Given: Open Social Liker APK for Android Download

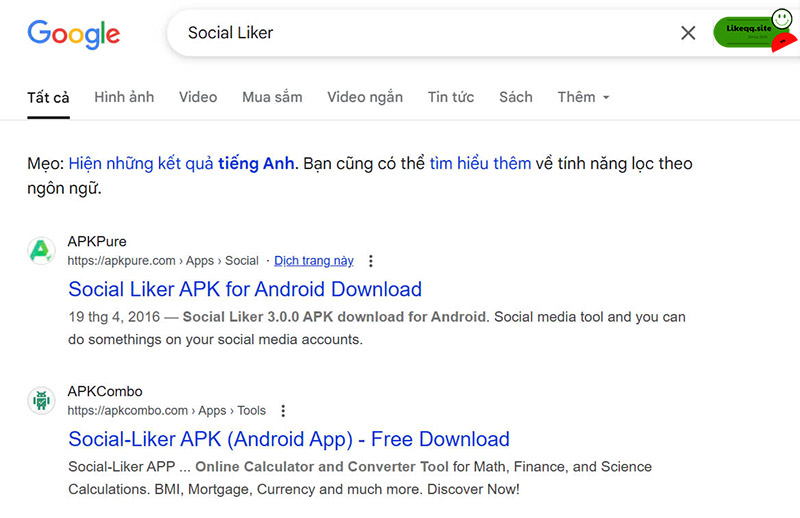Looking at the screenshot, I should click(245, 289).
